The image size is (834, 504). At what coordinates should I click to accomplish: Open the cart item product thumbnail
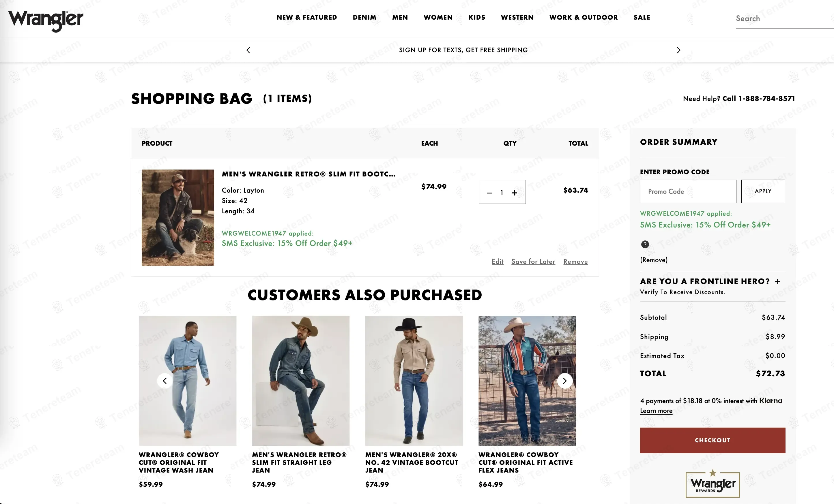tap(178, 217)
